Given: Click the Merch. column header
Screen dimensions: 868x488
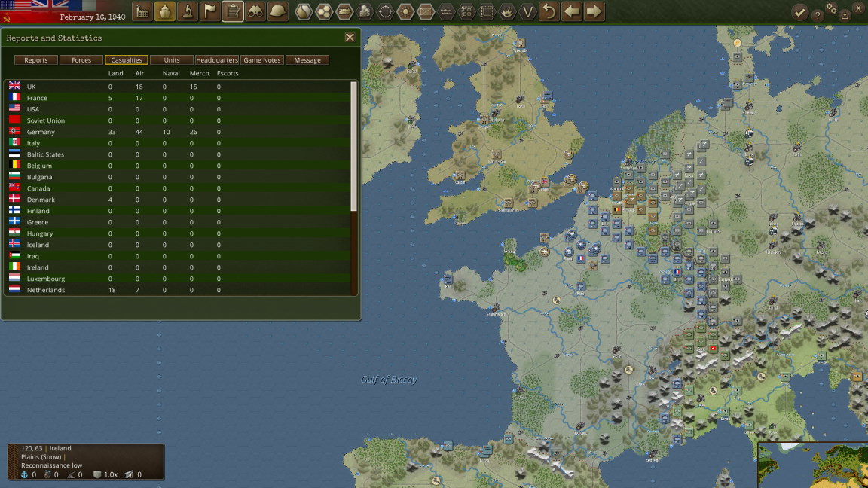Looking at the screenshot, I should pos(200,73).
